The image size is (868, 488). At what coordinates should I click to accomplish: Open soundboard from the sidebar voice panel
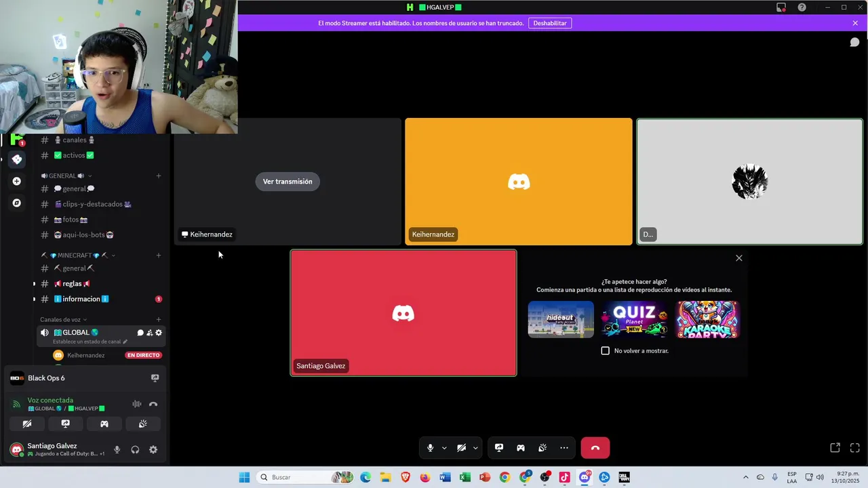point(143,424)
